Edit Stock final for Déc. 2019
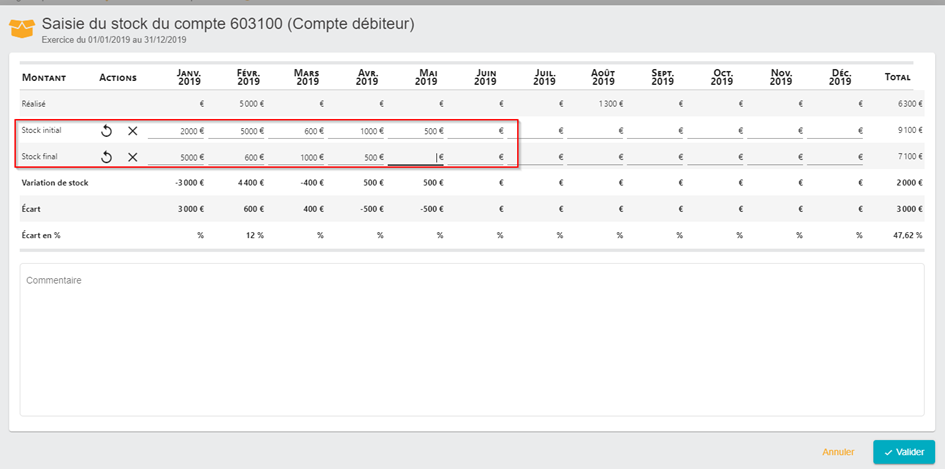The width and height of the screenshot is (945, 469). pos(835,157)
